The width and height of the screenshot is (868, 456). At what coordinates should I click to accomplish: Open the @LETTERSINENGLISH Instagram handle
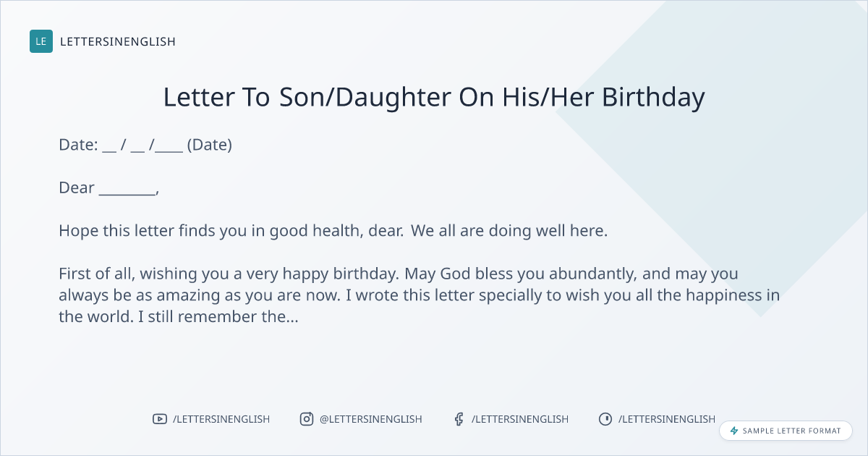pyautogui.click(x=370, y=419)
